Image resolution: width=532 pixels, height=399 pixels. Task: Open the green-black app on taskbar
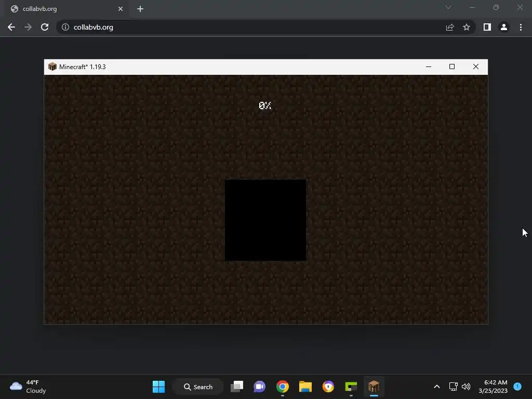[x=351, y=387]
